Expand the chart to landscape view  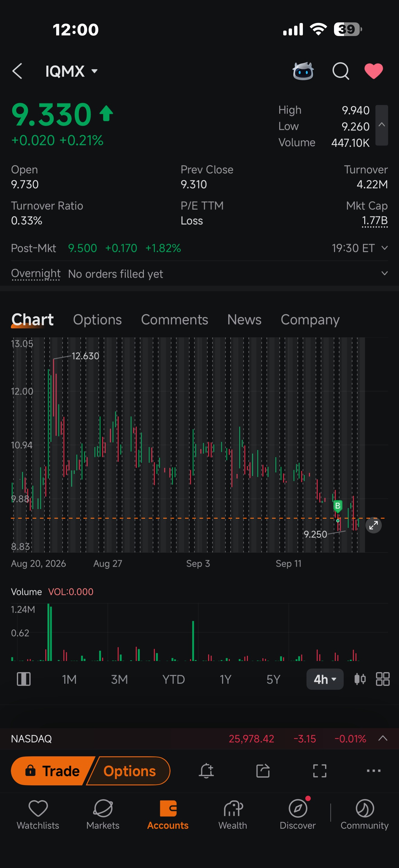(x=373, y=525)
